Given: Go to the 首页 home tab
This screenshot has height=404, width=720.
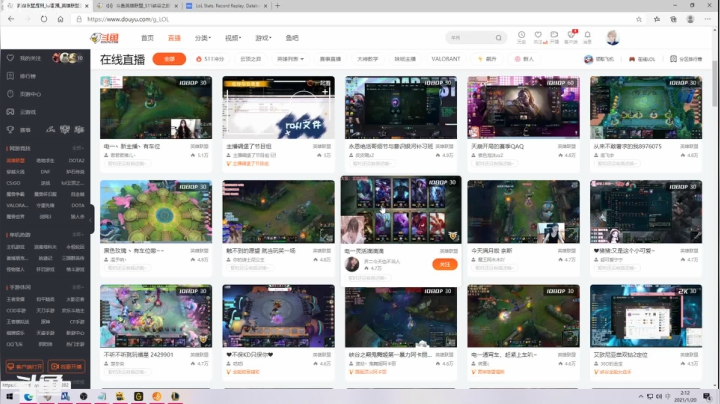Looking at the screenshot, I should [x=147, y=38].
